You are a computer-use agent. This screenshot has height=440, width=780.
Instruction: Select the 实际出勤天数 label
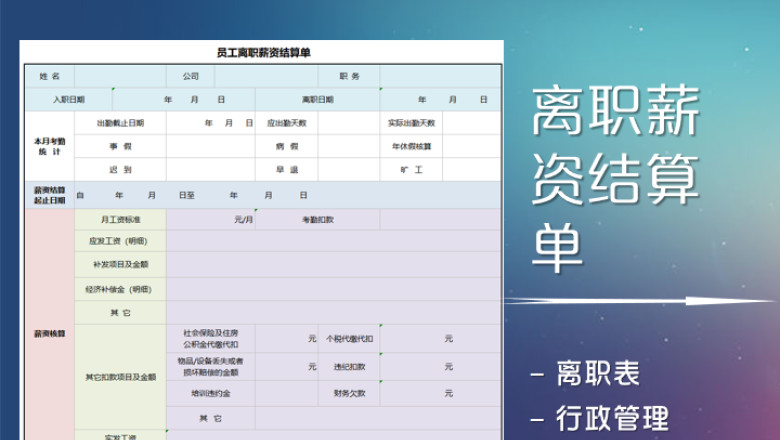click(x=411, y=123)
